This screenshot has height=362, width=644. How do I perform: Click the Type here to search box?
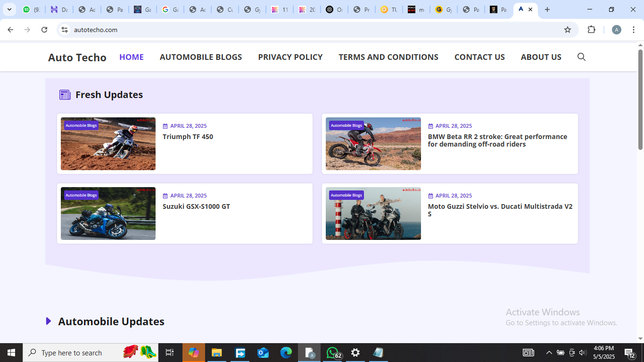coord(91,353)
